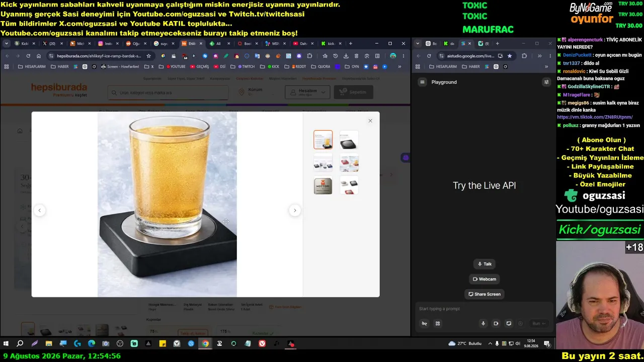Click the grid icon in prompt bar
644x362 pixels.
pos(438,323)
